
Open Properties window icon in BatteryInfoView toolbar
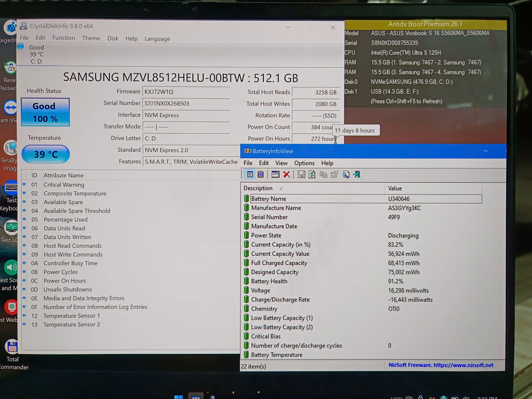[x=275, y=174]
